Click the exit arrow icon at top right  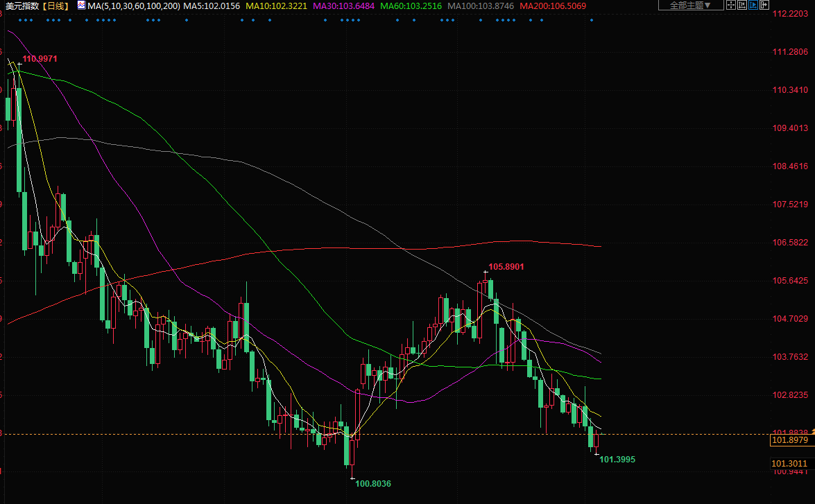tap(764, 6)
